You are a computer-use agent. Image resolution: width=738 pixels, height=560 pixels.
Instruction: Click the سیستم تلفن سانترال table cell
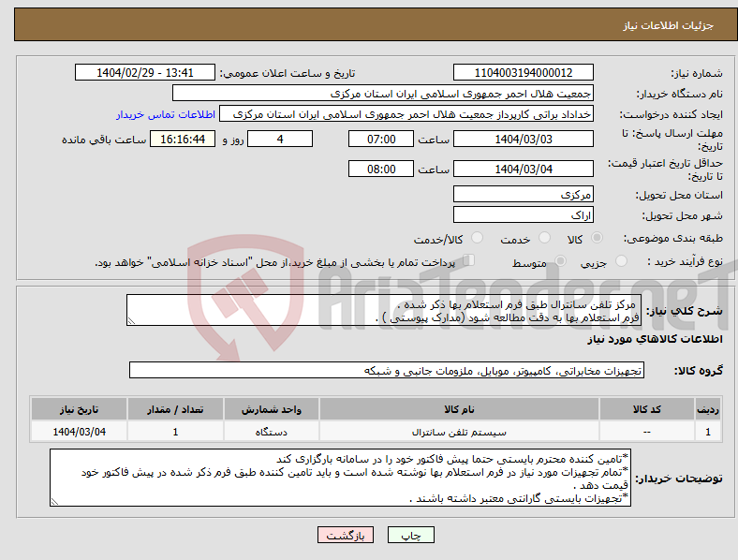pos(459,432)
